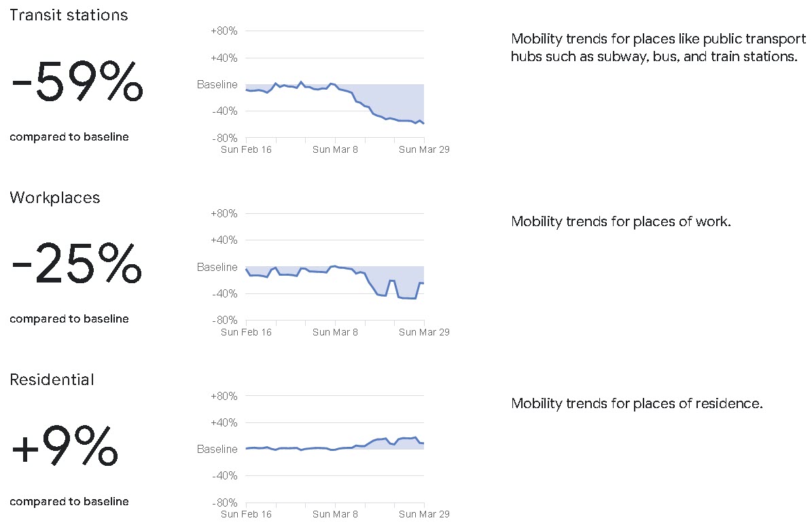Click Sun Feb 16 on Transit stations chart

tap(246, 149)
